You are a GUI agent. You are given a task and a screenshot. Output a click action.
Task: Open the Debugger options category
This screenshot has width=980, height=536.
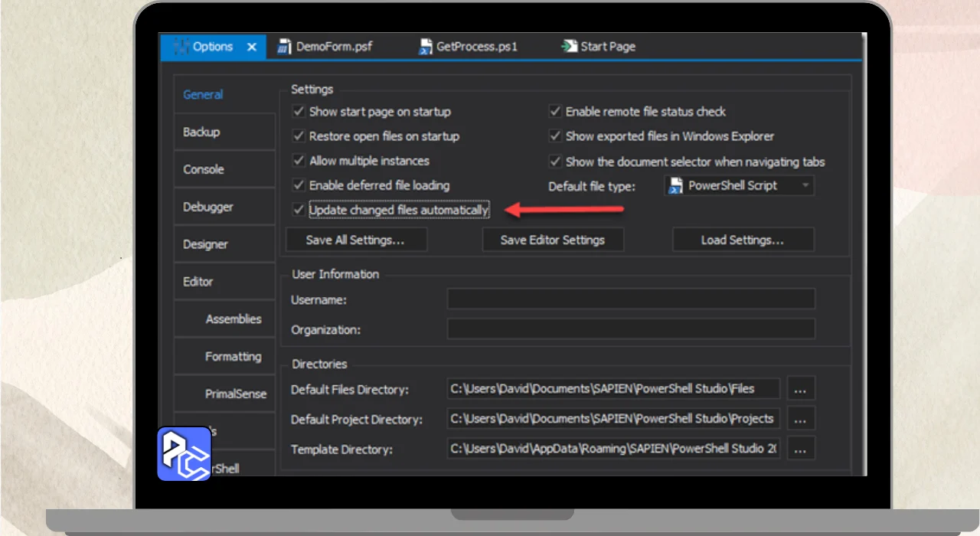click(208, 207)
